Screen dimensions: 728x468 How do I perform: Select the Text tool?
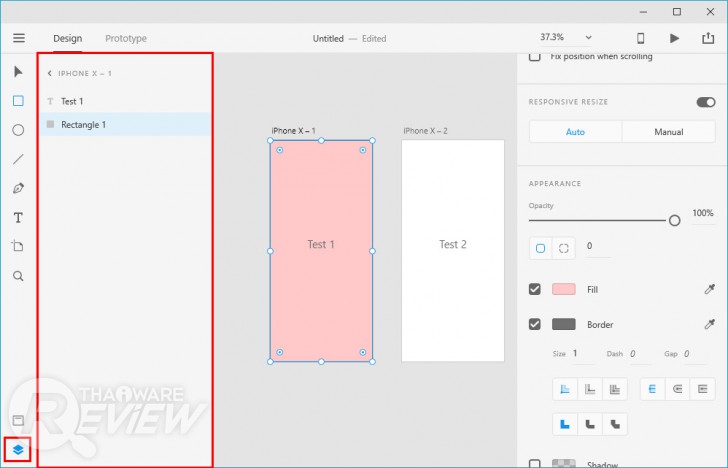[18, 218]
